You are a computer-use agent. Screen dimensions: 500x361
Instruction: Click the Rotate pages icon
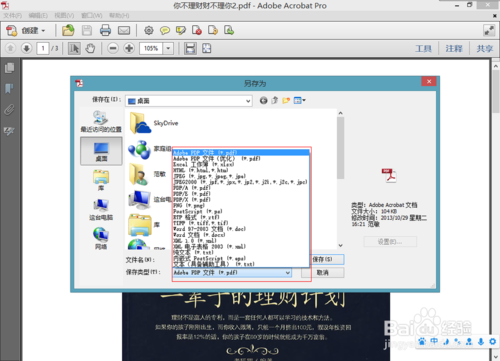[213, 31]
